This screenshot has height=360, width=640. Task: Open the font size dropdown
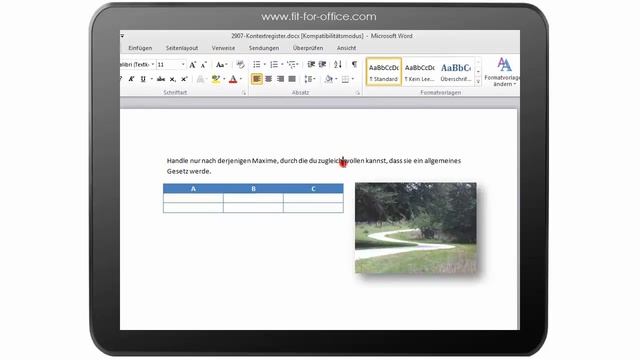click(183, 64)
